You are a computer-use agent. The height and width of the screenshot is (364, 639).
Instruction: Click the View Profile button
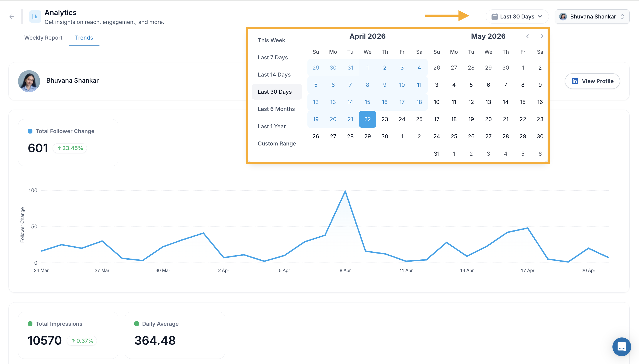coord(592,81)
